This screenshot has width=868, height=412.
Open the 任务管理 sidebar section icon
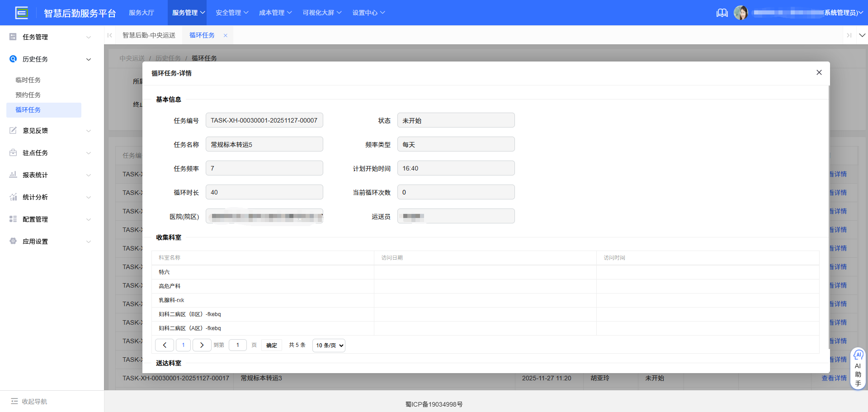pyautogui.click(x=13, y=37)
